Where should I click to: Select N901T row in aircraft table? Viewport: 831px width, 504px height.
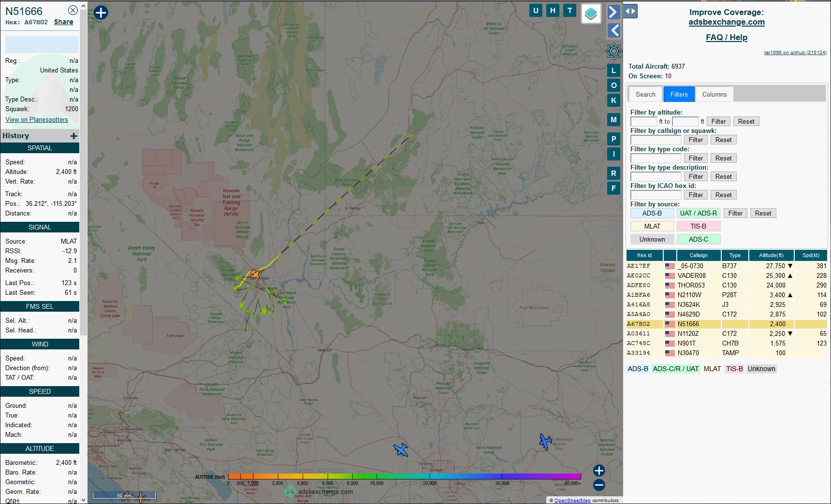click(x=727, y=343)
